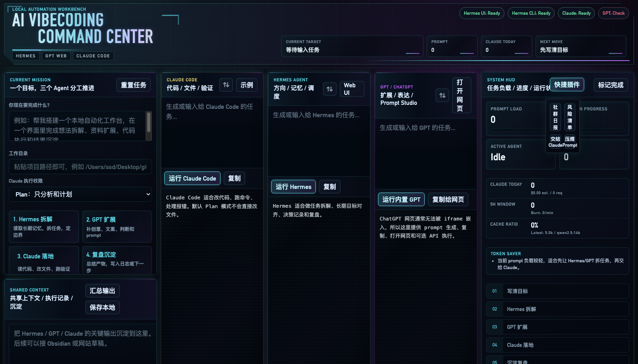Click the TOKEN SAVER tip box

(x=557, y=261)
